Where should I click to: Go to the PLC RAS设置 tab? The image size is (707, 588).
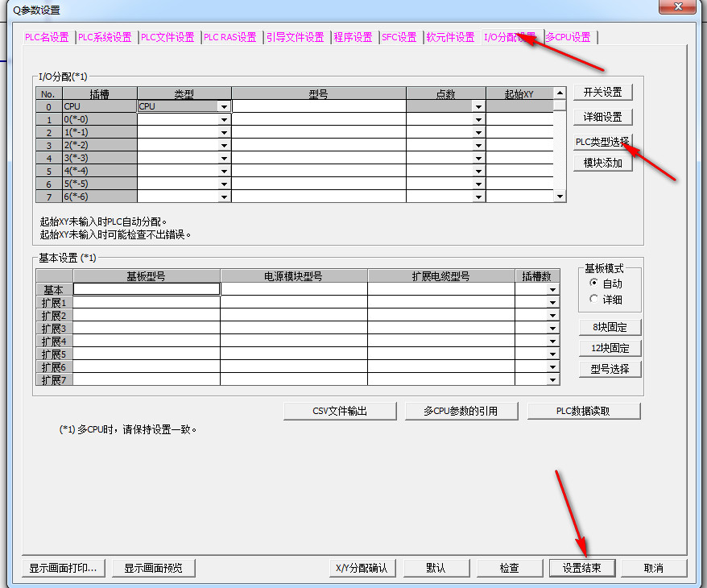click(230, 37)
